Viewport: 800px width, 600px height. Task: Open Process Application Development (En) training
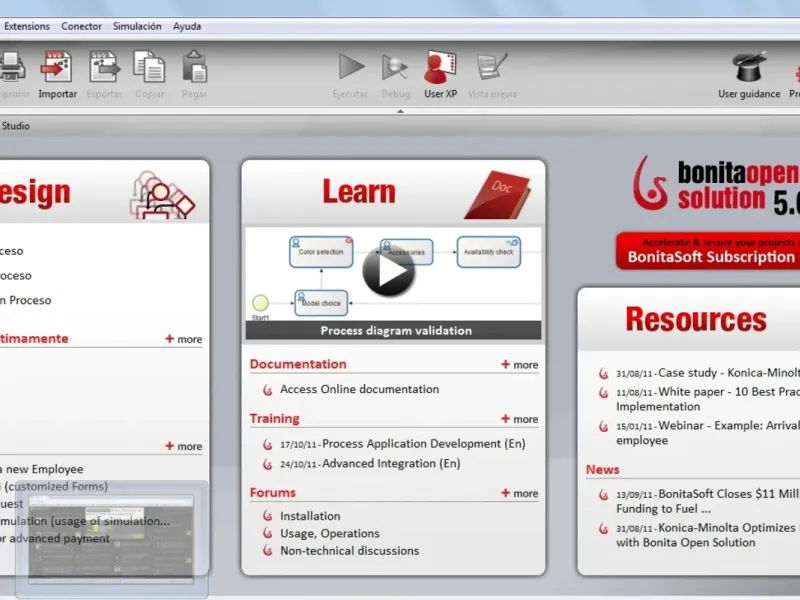(403, 444)
